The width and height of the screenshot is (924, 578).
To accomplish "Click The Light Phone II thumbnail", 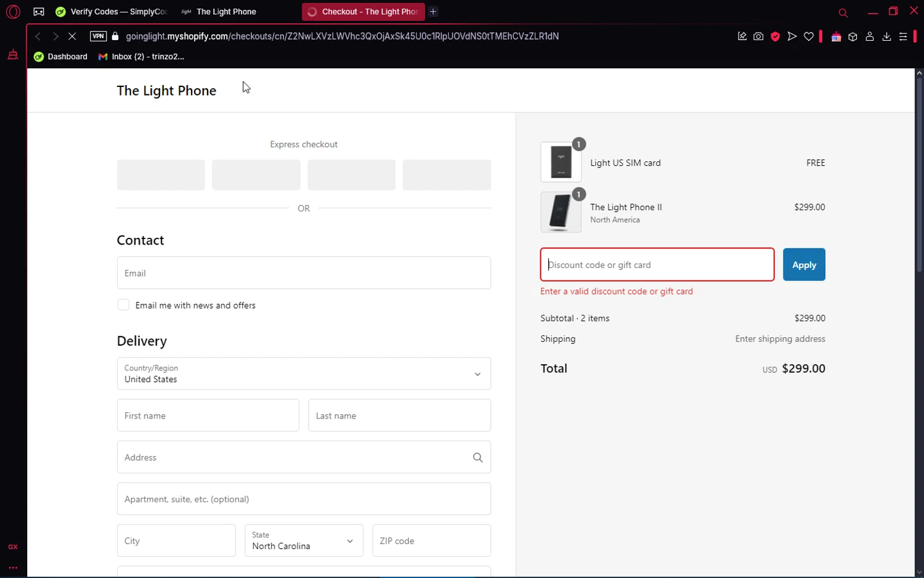I will pos(561,212).
